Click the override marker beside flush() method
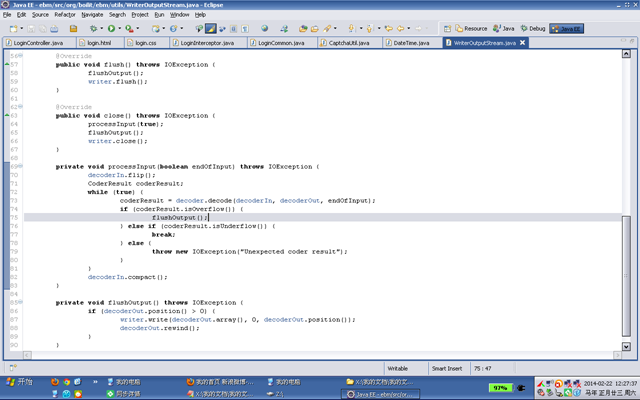 click(x=7, y=63)
